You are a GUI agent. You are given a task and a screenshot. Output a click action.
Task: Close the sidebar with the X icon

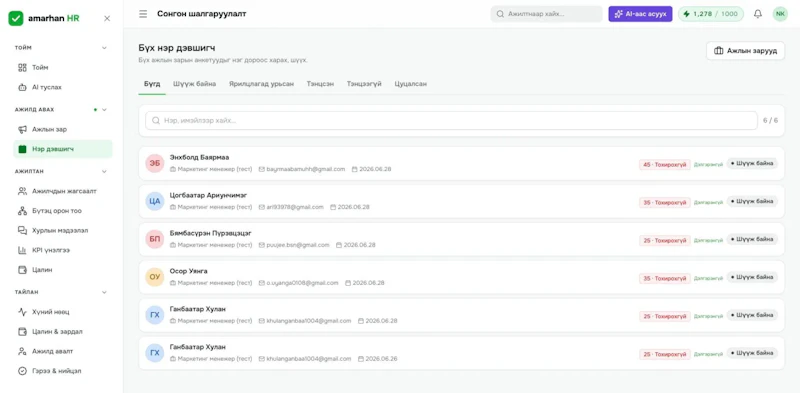[x=107, y=18]
